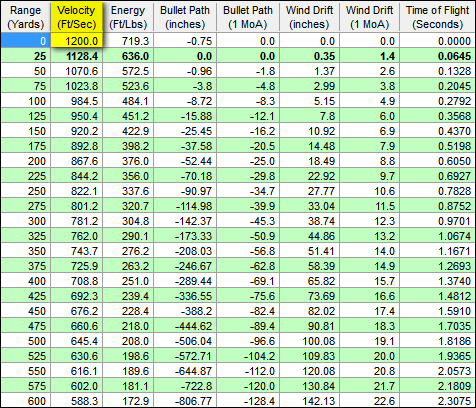This screenshot has width=476, height=408.
Task: Click the selected range cell showing 0
Action: 26,41
